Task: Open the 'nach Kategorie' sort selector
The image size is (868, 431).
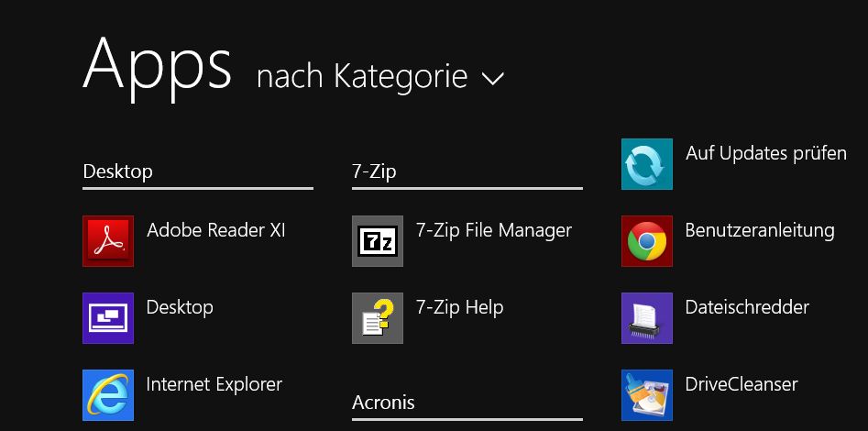Action: click(380, 76)
